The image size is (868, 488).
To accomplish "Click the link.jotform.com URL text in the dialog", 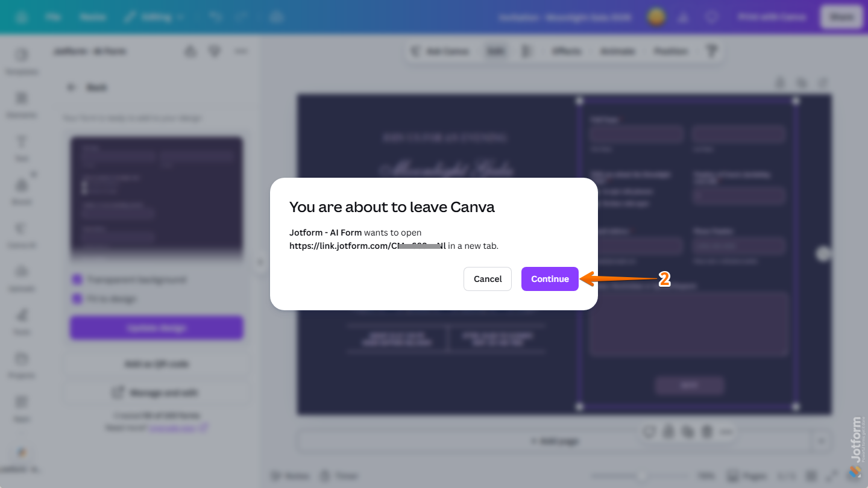I will pos(368,246).
